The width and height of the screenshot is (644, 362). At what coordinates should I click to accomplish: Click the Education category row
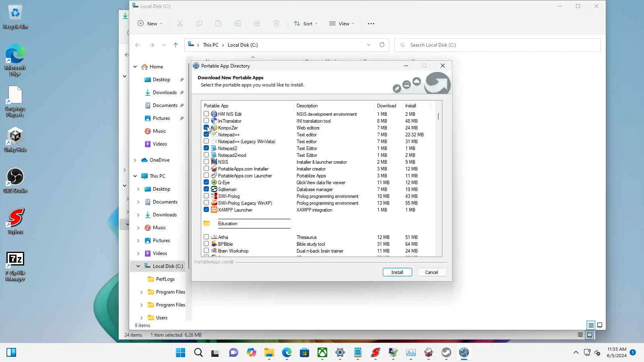pyautogui.click(x=247, y=224)
